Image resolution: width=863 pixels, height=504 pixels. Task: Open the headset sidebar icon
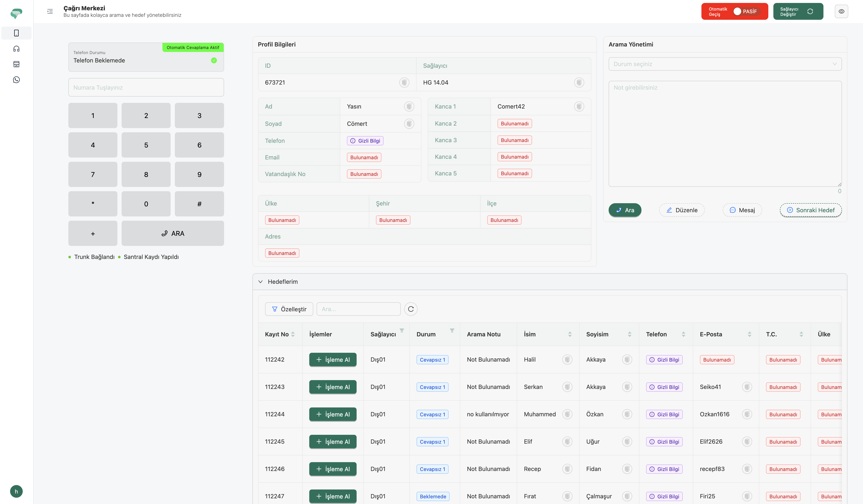[16, 49]
